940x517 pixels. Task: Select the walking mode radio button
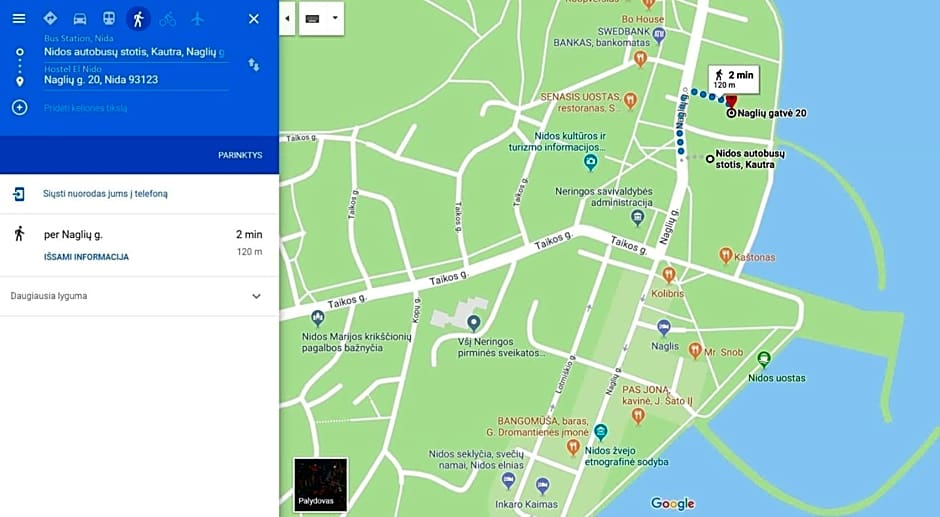click(138, 19)
